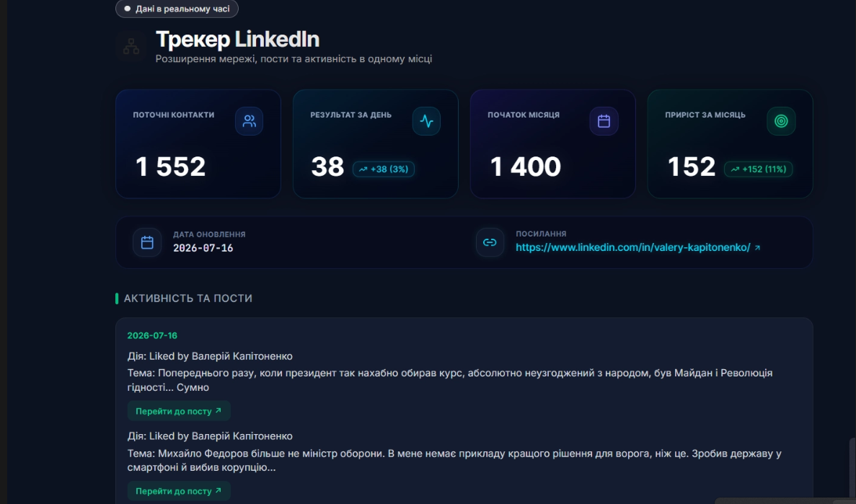Click the target icon in Приріст за місяць card
856x504 pixels.
(x=781, y=121)
